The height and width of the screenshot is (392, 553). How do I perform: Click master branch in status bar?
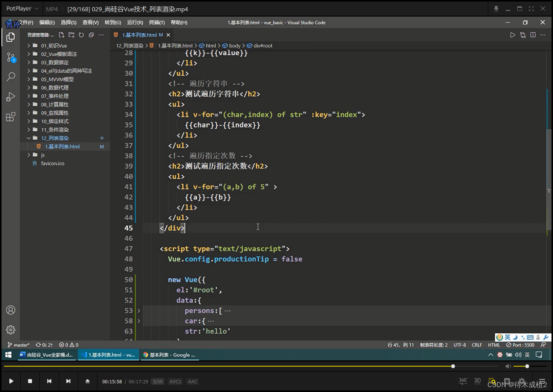coord(18,345)
